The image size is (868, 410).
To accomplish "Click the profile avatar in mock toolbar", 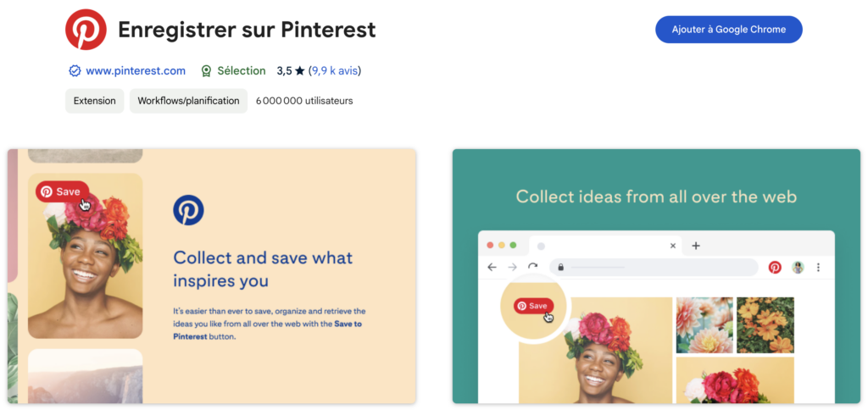I will 798,267.
